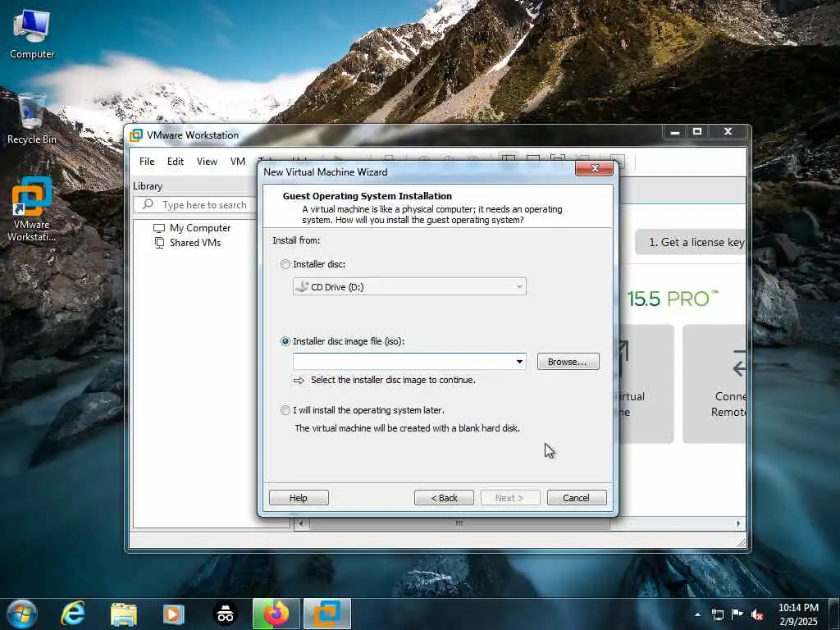
Task: Show hidden system tray icons
Action: pos(697,614)
